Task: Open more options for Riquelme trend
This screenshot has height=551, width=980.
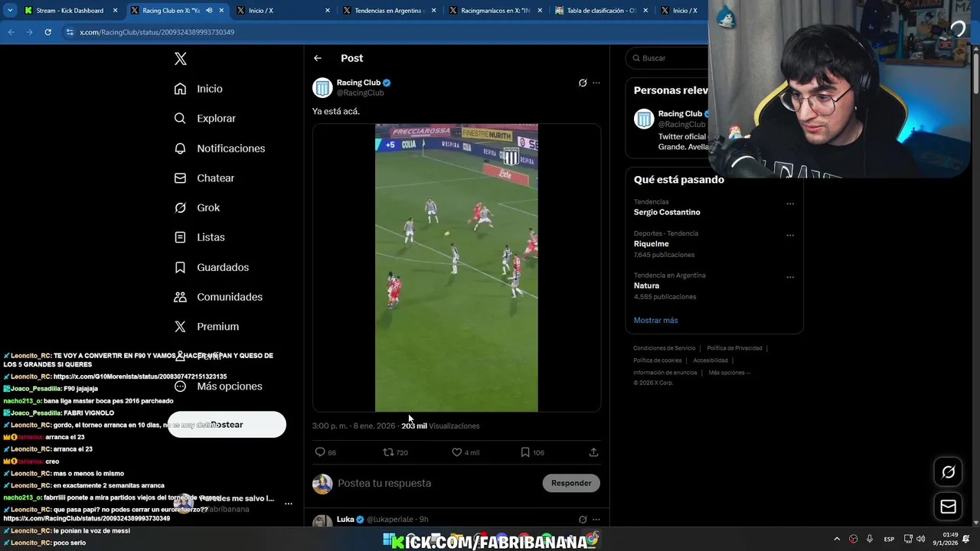Action: 790,236
